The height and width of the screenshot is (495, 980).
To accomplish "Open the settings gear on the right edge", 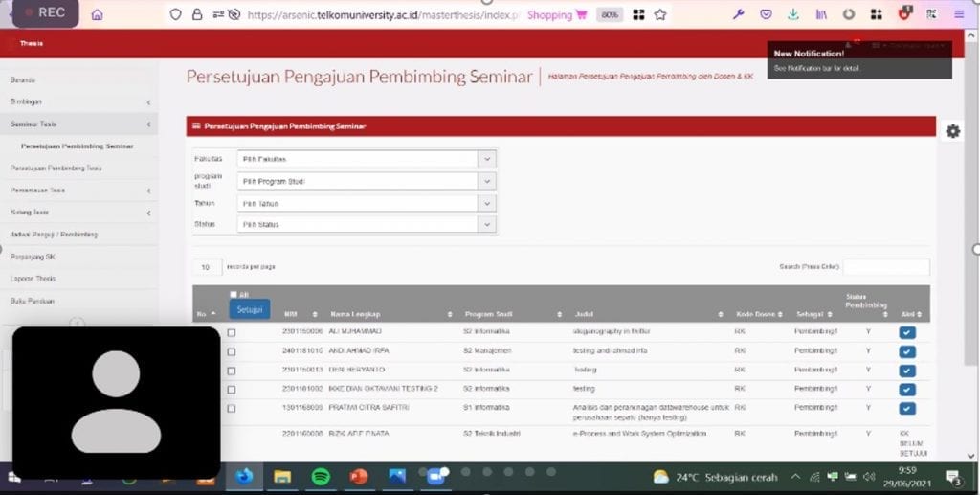I will point(952,131).
